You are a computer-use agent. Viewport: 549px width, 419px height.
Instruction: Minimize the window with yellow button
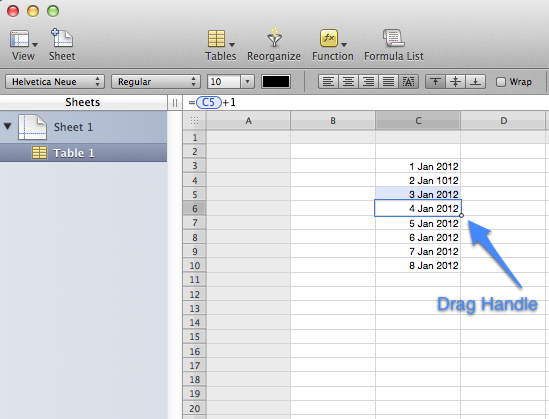33,11
